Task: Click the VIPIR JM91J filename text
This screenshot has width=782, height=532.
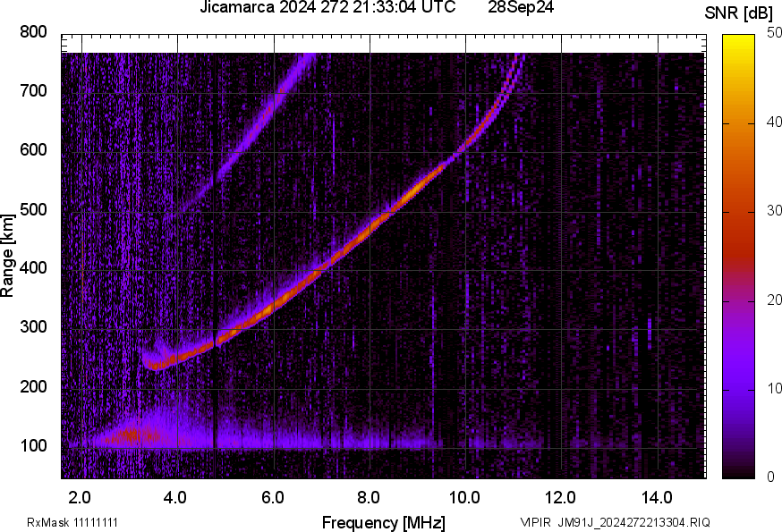Action: tap(615, 522)
